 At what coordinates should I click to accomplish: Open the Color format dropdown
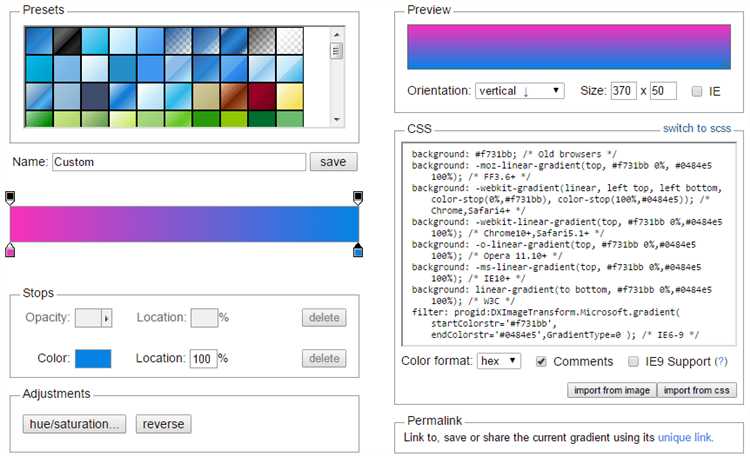(499, 361)
